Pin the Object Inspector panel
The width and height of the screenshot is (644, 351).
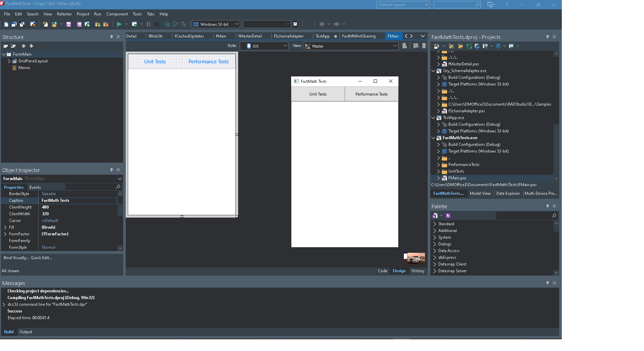tap(111, 170)
